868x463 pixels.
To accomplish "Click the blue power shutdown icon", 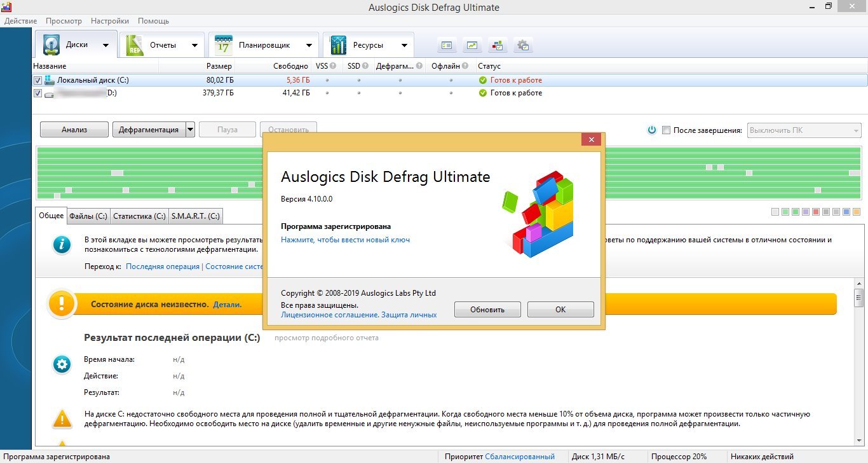I will tap(651, 130).
